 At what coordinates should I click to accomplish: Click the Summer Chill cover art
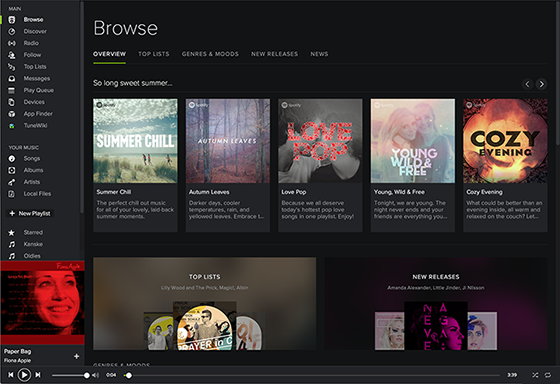[x=135, y=141]
